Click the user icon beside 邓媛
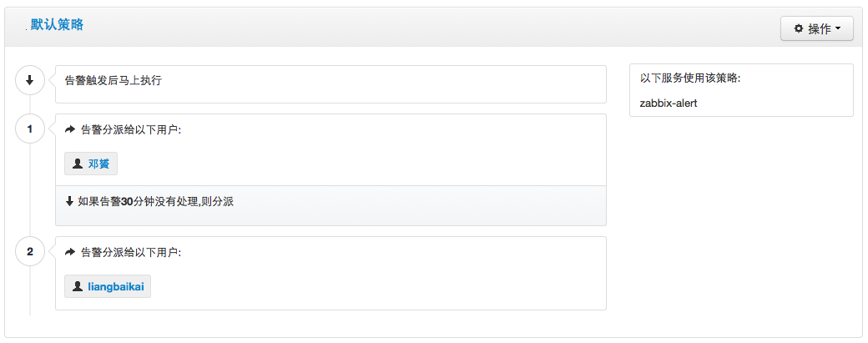The height and width of the screenshot is (343, 868). coord(78,164)
